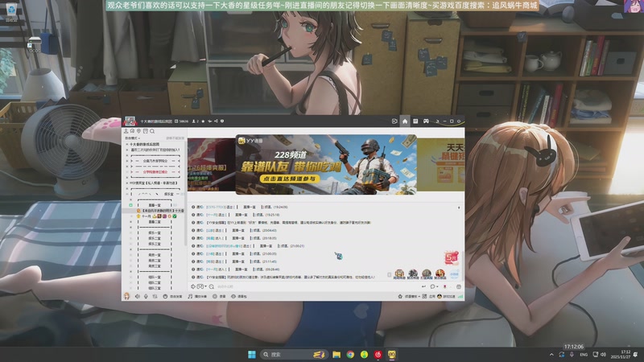Select the 直播二室 channel row
This screenshot has width=644, height=362.
[155, 222]
